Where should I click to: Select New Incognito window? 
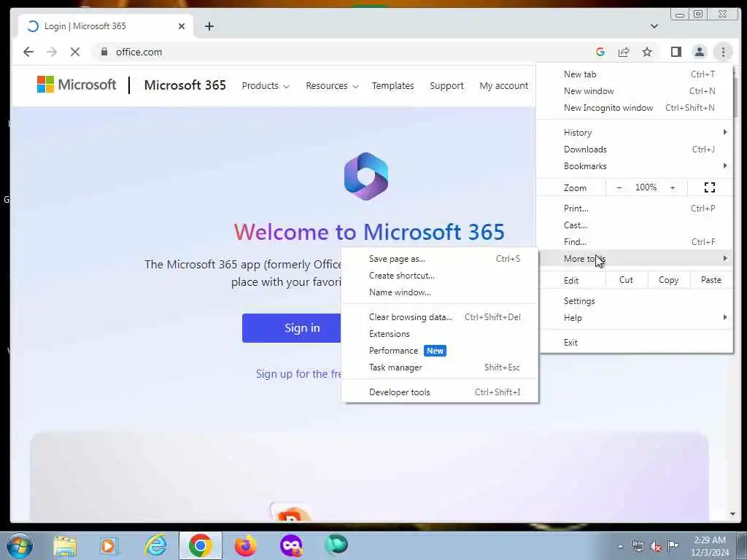point(636,108)
